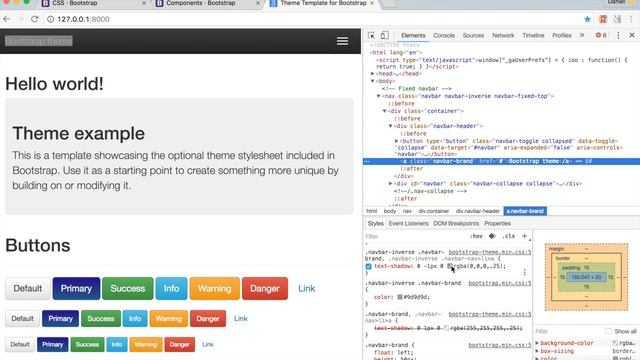Toggle the :hov element state button
The height and width of the screenshot is (360, 640).
476,236
